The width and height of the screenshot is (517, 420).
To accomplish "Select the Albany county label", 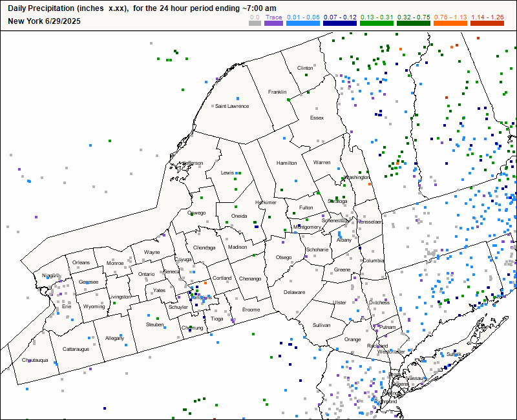I will point(344,240).
